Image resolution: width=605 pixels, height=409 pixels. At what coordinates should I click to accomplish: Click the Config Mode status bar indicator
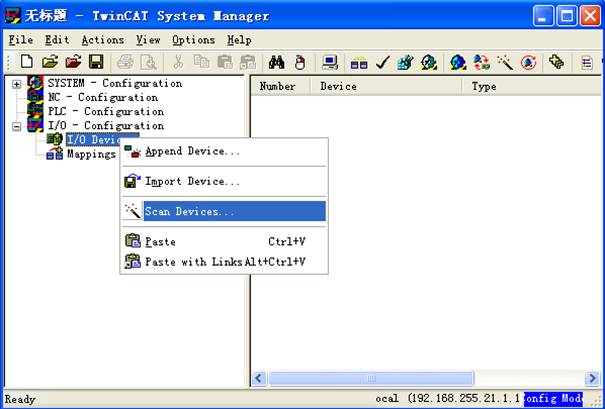pos(553,399)
